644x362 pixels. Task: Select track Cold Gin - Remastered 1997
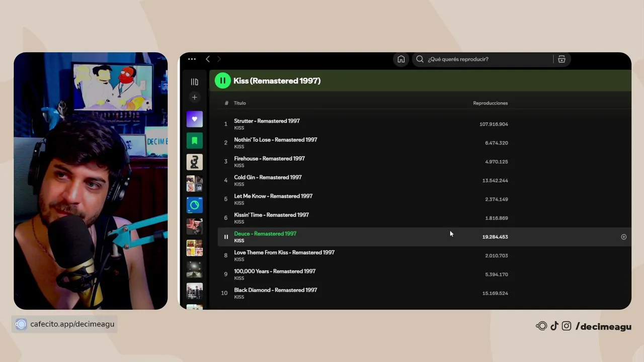tap(268, 177)
